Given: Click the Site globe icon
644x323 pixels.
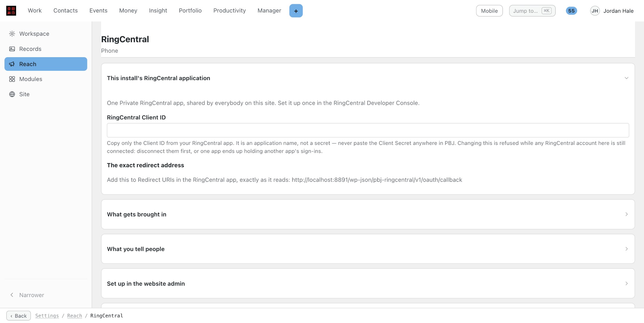Looking at the screenshot, I should [x=12, y=94].
